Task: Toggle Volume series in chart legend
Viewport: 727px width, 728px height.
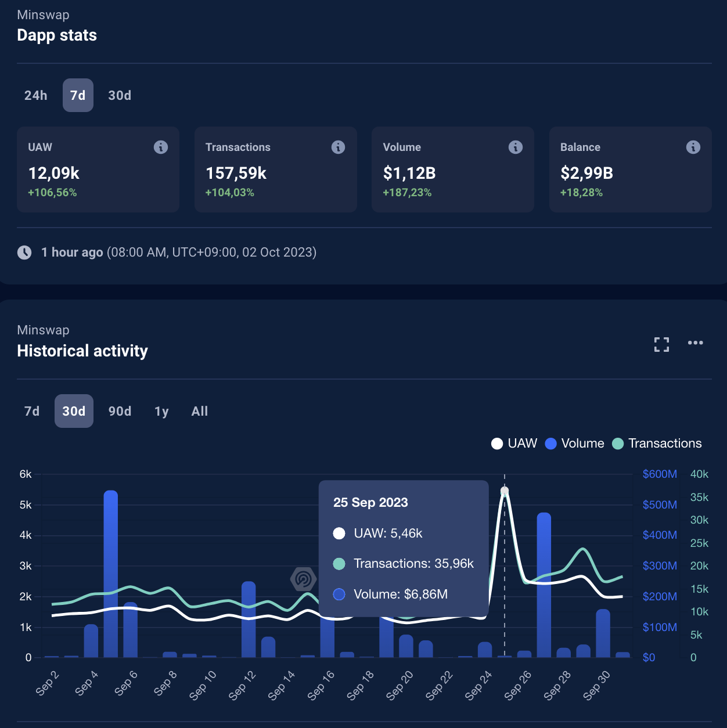Action: (575, 444)
